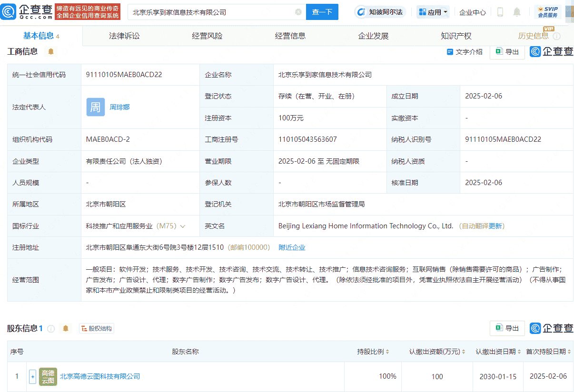Viewport: 574px width, 392px height.
Task: Click the mobile app icon in top bar
Action: point(500,12)
